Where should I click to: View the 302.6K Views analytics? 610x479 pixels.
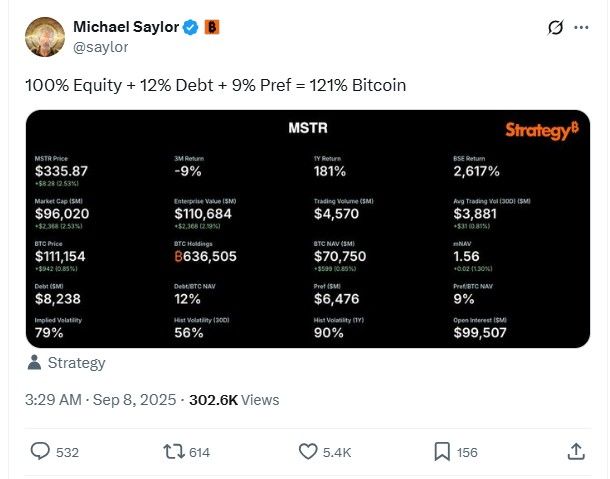coord(234,400)
